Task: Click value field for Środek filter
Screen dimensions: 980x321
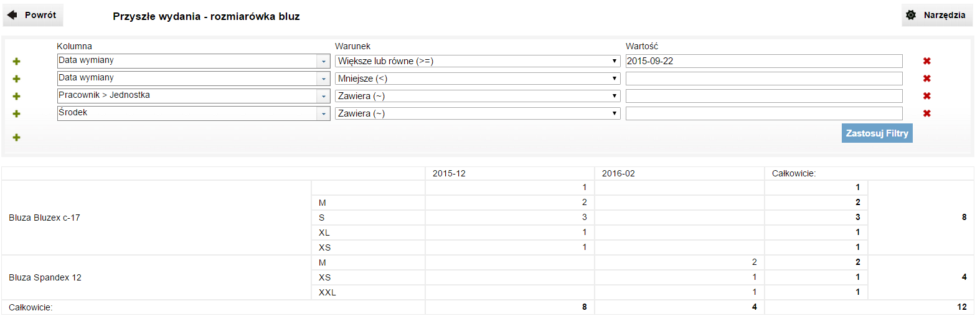Action: click(763, 113)
